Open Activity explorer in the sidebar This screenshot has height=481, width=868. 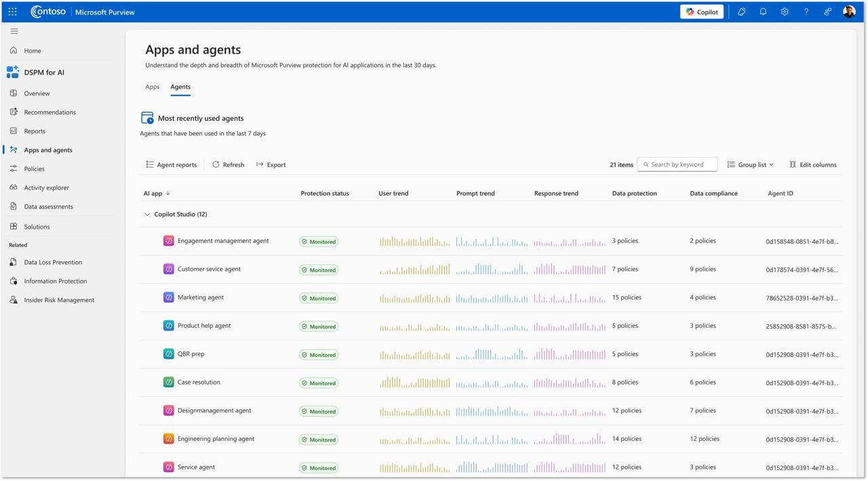[x=46, y=188]
